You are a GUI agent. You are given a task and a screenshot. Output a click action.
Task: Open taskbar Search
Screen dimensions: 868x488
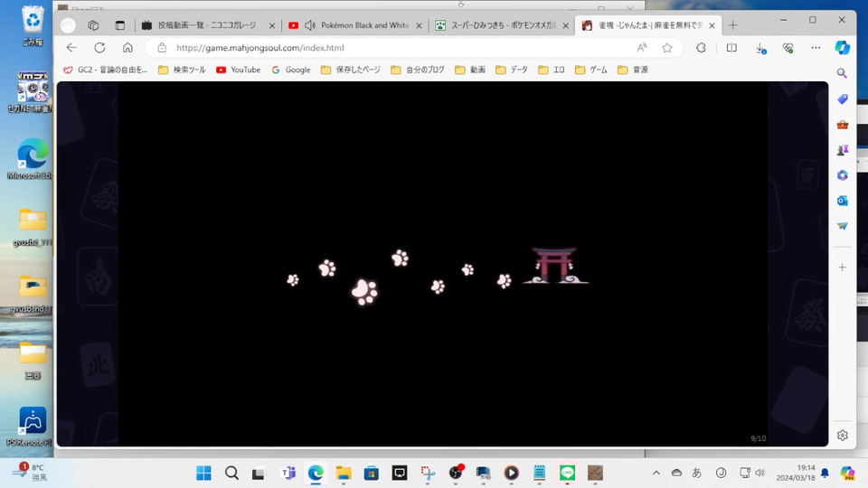(231, 473)
